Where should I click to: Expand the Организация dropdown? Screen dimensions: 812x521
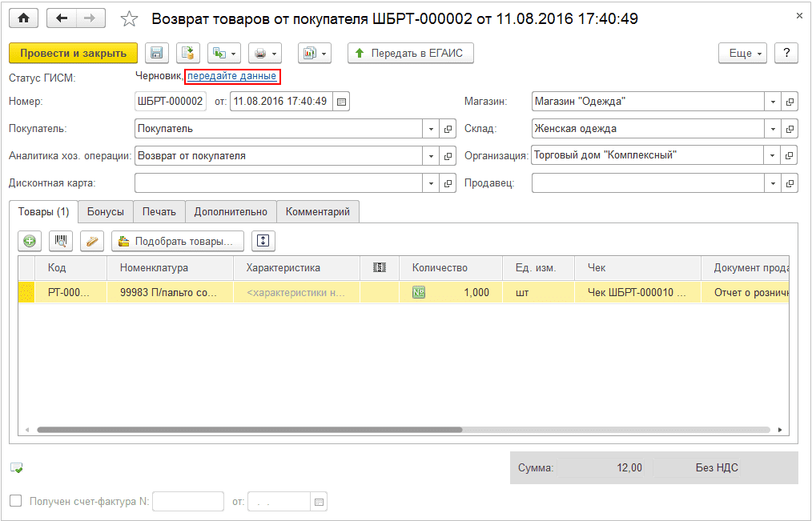[x=772, y=155]
